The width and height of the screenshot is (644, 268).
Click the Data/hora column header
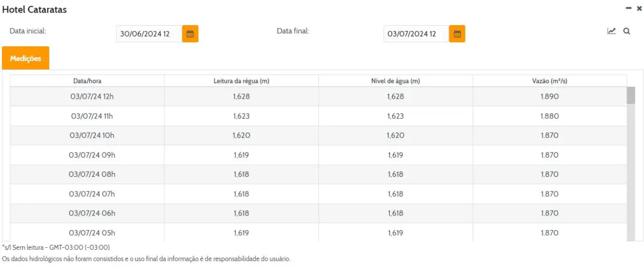pos(87,81)
